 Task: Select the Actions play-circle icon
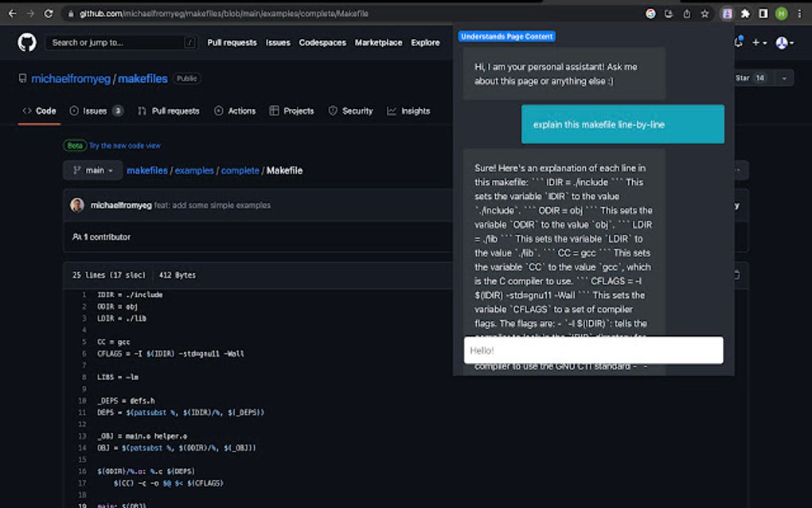click(x=217, y=111)
